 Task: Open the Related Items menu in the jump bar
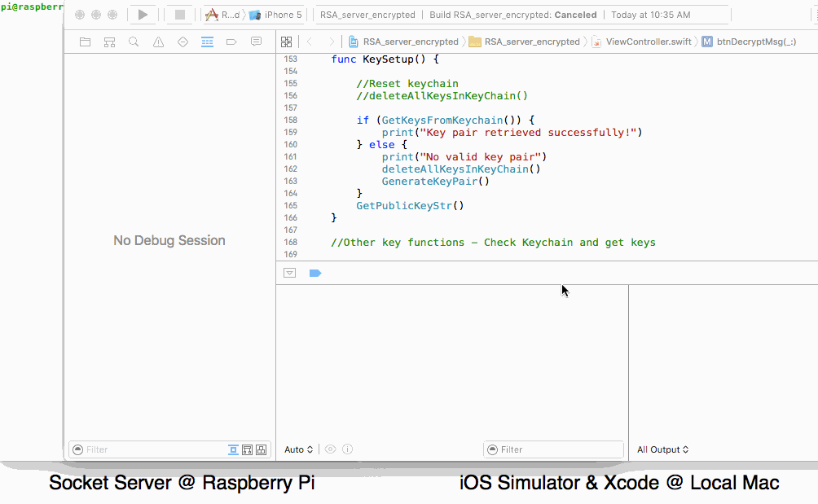tap(287, 42)
